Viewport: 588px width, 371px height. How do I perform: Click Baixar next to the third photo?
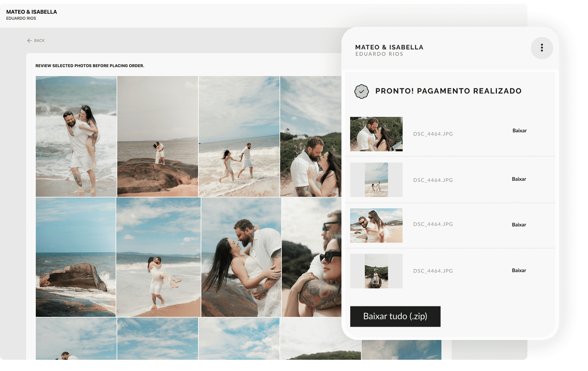point(519,225)
